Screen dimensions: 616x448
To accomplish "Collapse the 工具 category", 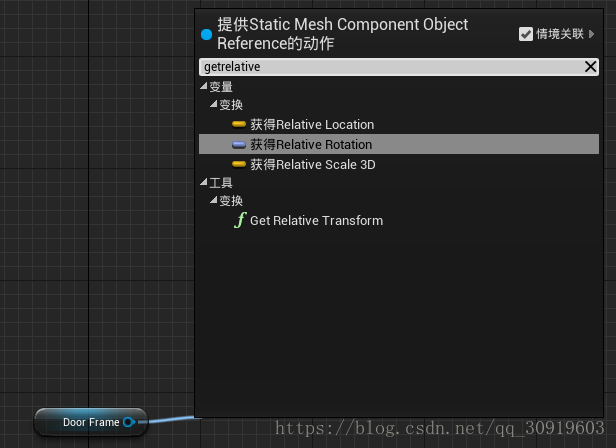I will point(204,182).
